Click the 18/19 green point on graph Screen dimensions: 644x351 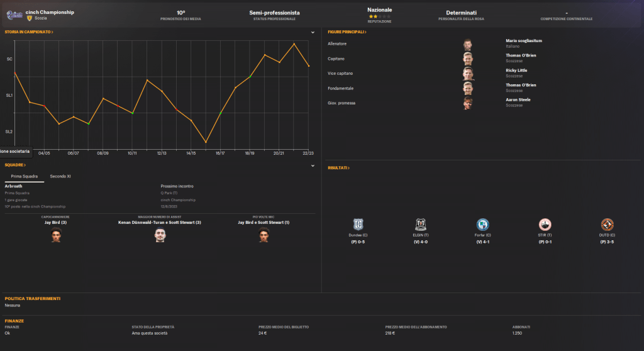tap(250, 77)
